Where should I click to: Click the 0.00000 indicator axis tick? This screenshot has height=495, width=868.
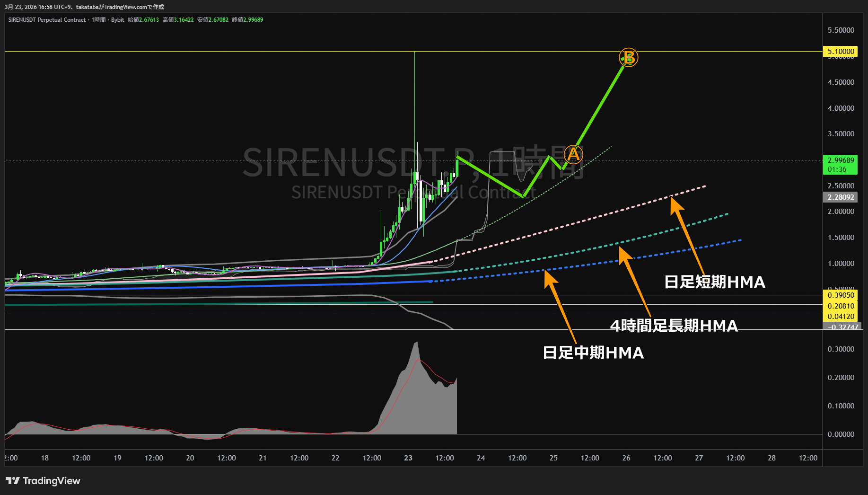(x=841, y=434)
